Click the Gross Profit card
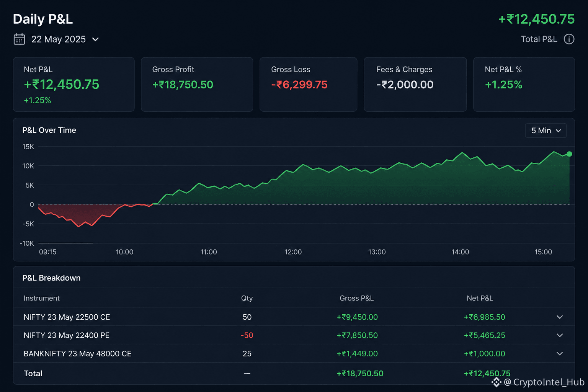This screenshot has width=588, height=392. click(197, 85)
